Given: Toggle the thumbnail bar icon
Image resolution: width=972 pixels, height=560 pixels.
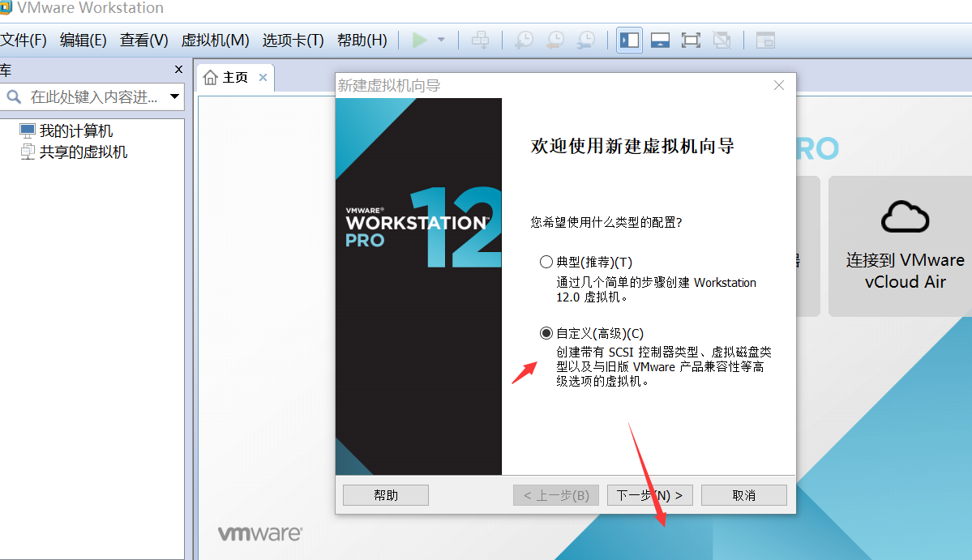Looking at the screenshot, I should (660, 41).
